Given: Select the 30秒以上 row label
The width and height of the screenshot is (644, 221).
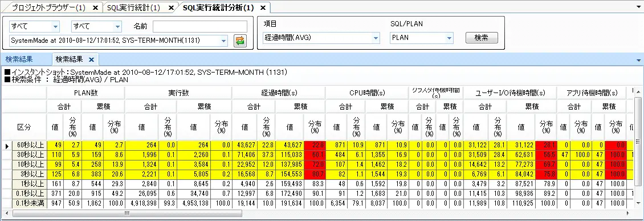Looking at the screenshot, I should [x=30, y=155].
